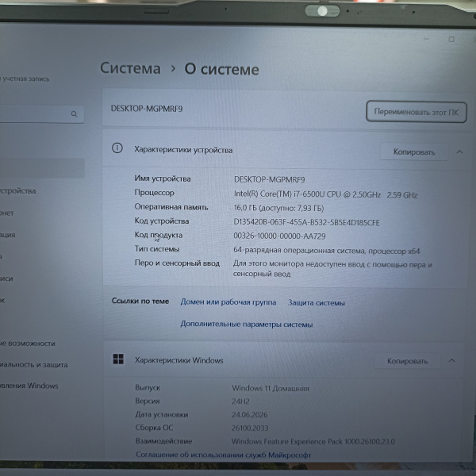The image size is (476, 476).
Task: Collapse the Характеристики Windows section chevron
Action: (x=451, y=361)
